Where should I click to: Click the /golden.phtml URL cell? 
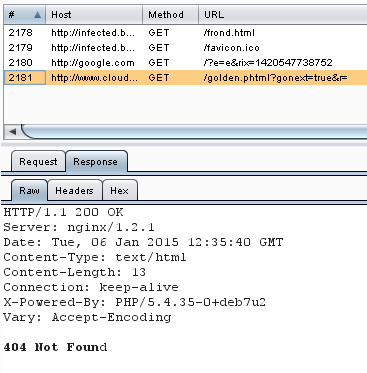(x=275, y=78)
